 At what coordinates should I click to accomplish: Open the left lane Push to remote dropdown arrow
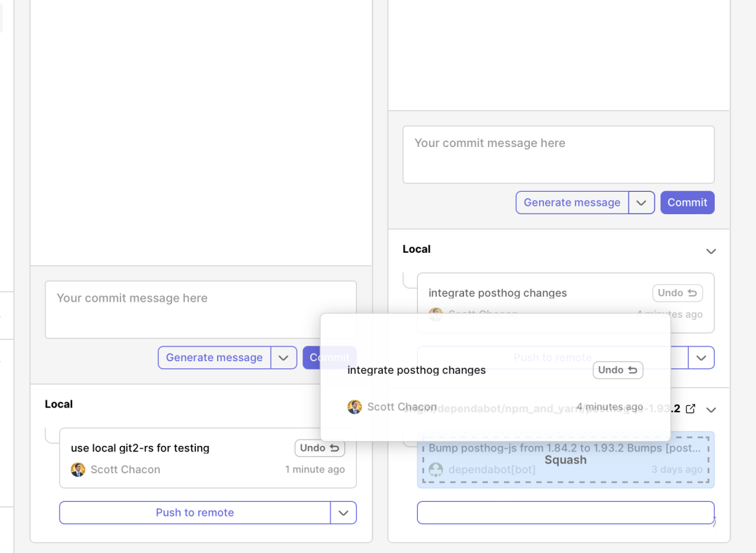(x=343, y=512)
